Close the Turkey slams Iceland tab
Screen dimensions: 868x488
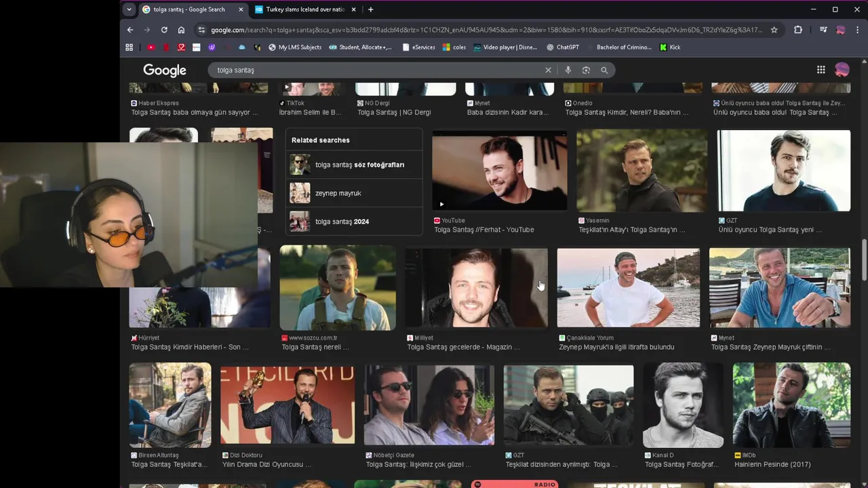[353, 9]
